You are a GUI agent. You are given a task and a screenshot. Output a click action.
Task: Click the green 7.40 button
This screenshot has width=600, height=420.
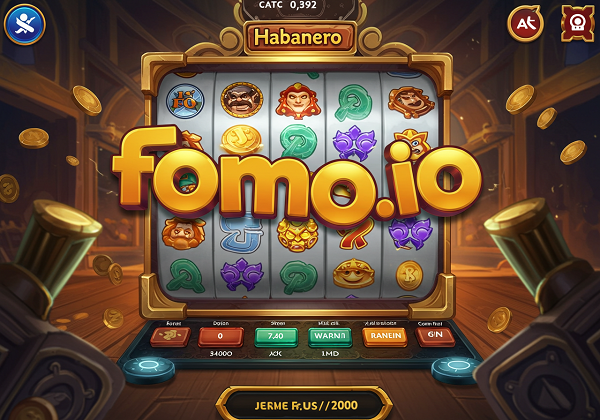(276, 337)
